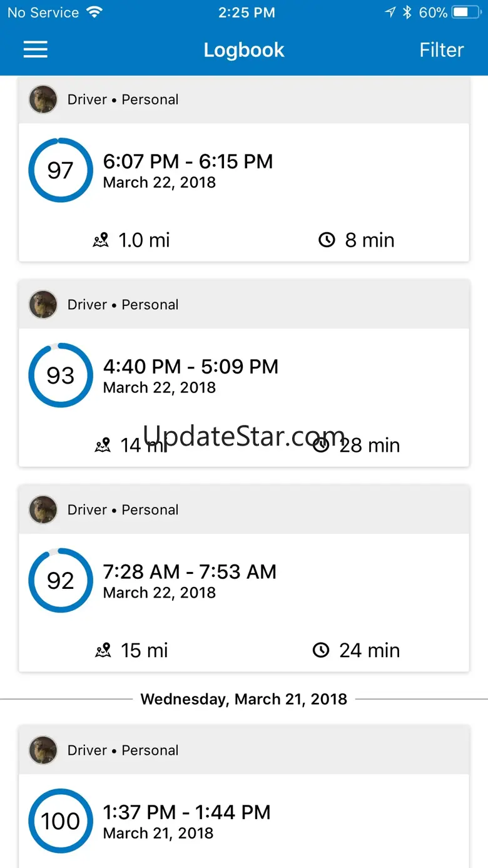This screenshot has width=488, height=868.
Task: Open the 4:40 PM - 5:09 PM trip
Action: [x=190, y=367]
